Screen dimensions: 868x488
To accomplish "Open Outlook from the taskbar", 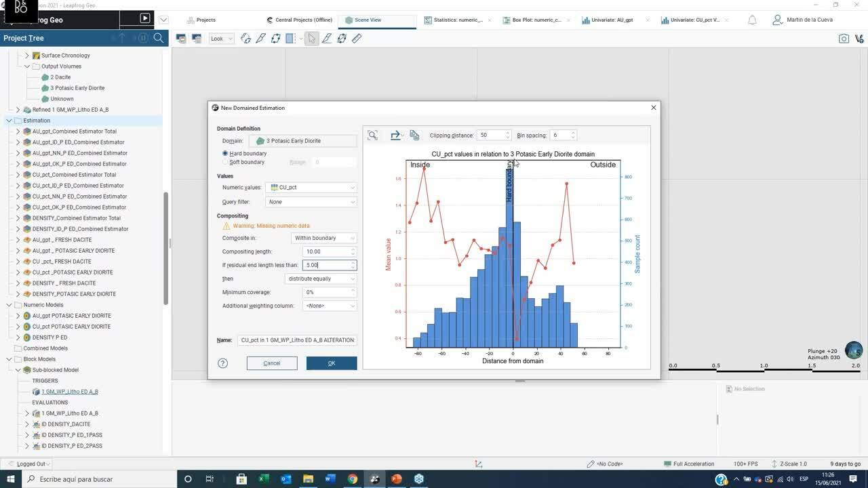I will point(285,479).
